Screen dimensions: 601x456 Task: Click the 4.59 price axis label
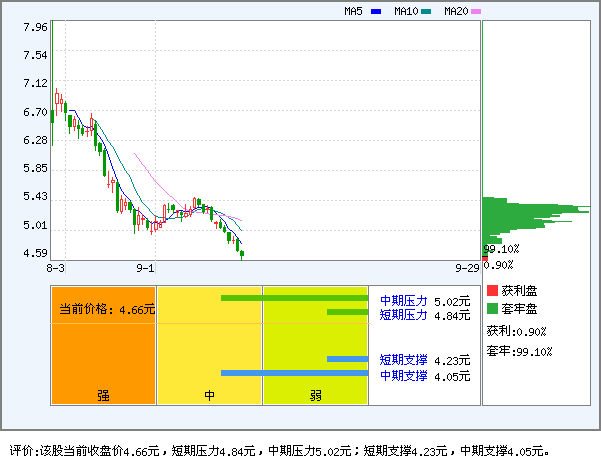35,253
